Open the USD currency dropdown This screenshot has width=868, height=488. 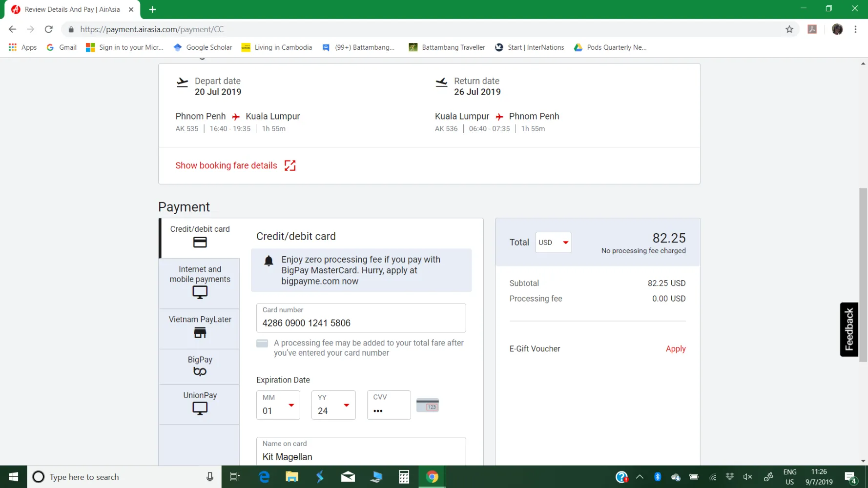point(553,243)
